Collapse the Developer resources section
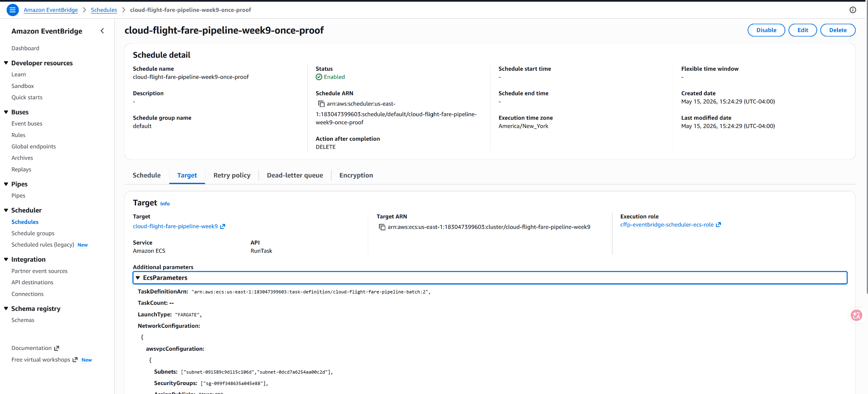Viewport: 868px width, 394px height. (x=6, y=63)
